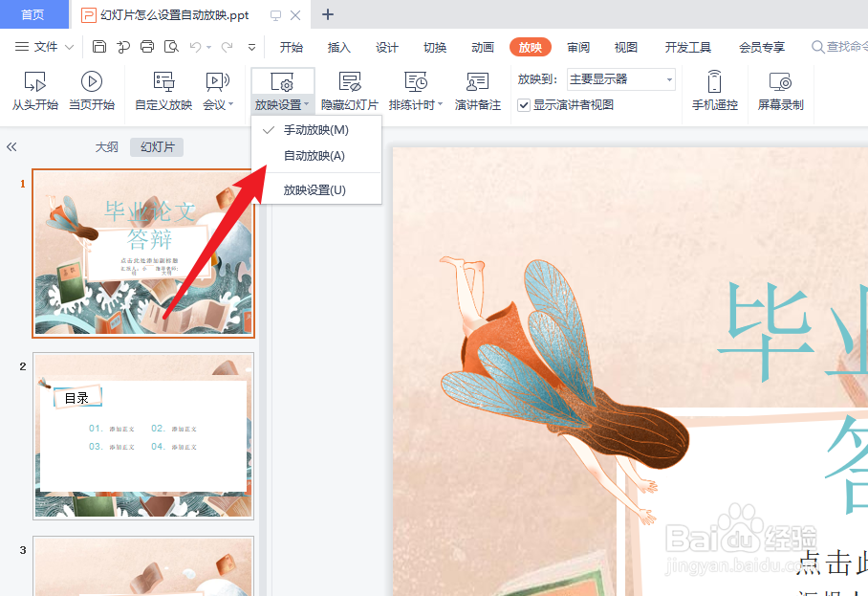The width and height of the screenshot is (868, 596).
Task: Click the print preview icon
Action: point(171,47)
